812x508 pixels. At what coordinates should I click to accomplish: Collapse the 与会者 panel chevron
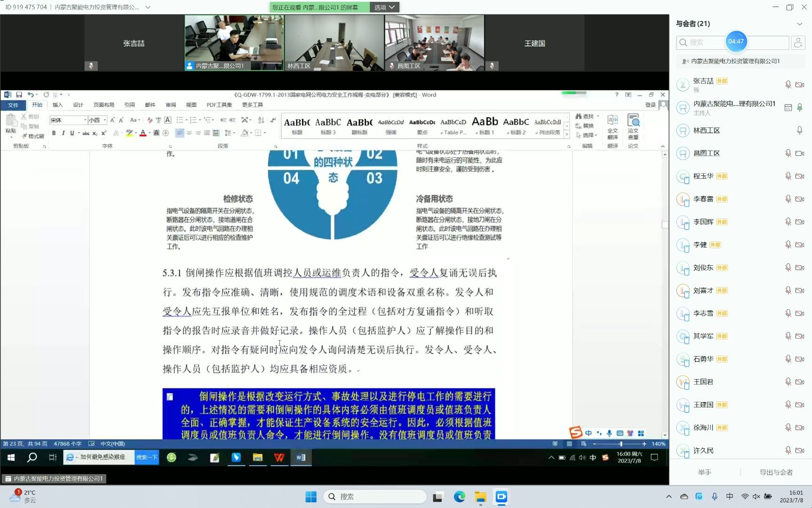(799, 24)
